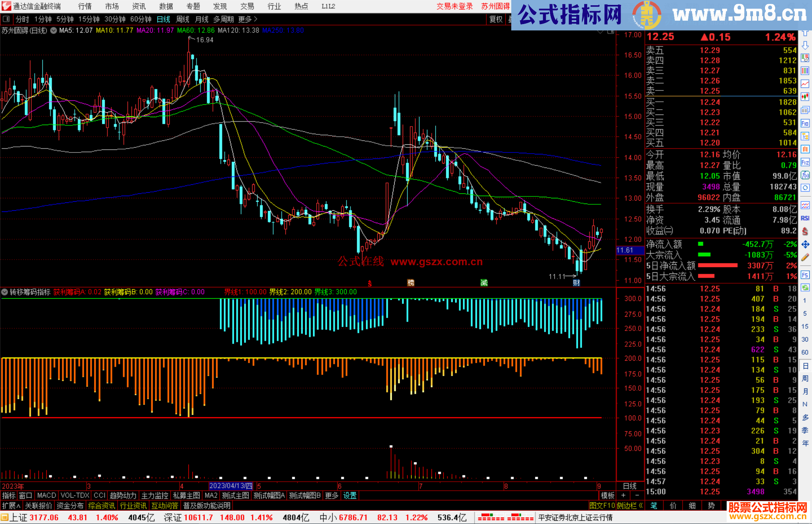Select the 年 yearly period in sidebar
The width and height of the screenshot is (812, 524).
tap(805, 443)
